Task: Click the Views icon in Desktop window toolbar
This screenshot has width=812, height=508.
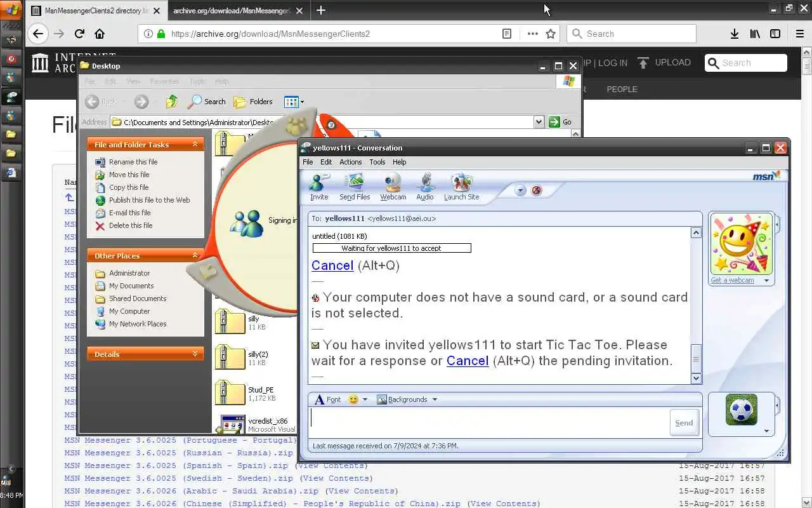Action: [x=291, y=102]
